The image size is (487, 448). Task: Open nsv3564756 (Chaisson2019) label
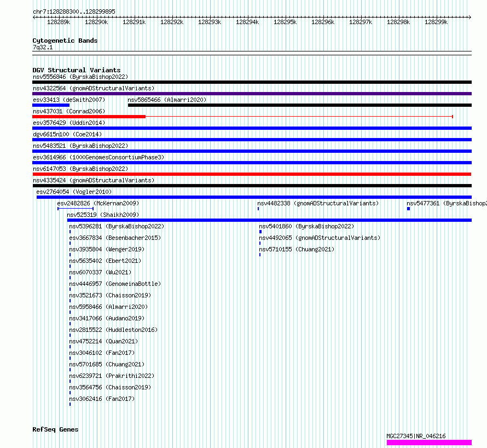pyautogui.click(x=110, y=387)
